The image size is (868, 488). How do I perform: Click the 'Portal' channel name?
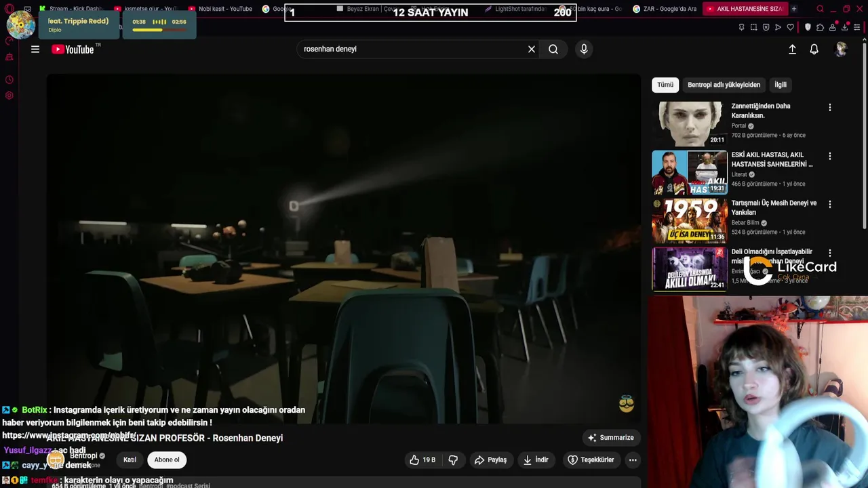(738, 126)
